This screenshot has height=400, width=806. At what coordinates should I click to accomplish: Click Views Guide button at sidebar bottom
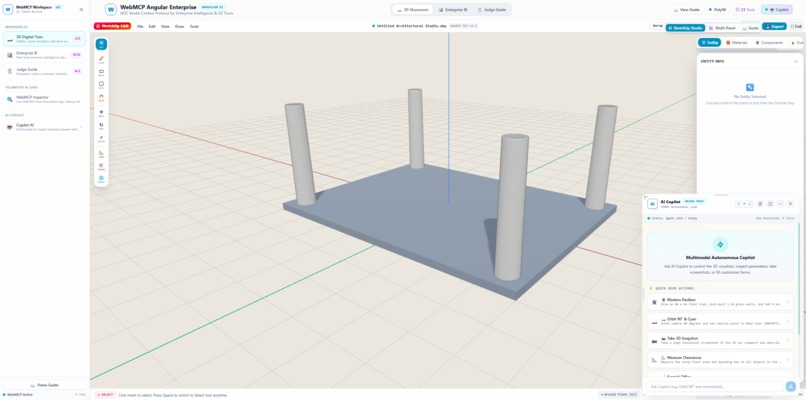coord(44,385)
